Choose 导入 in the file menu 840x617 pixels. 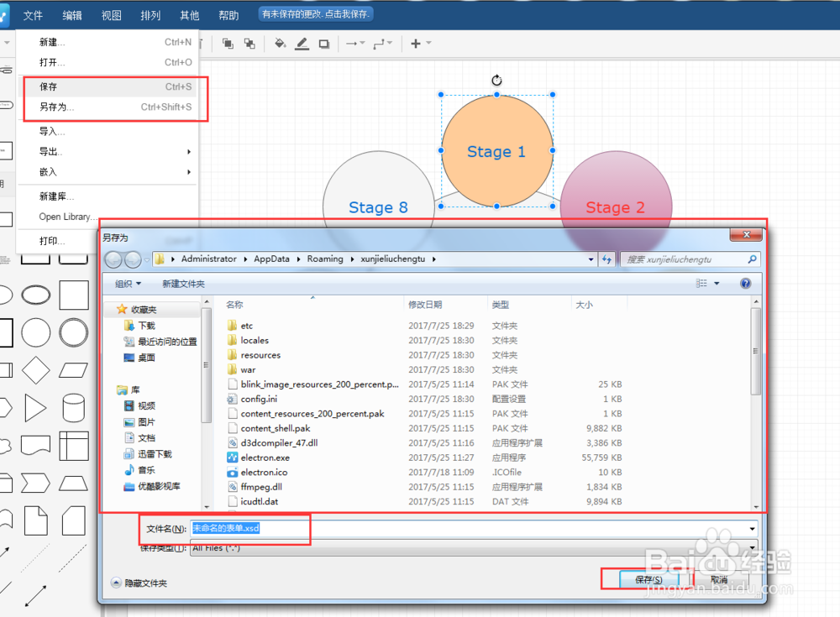point(108,131)
